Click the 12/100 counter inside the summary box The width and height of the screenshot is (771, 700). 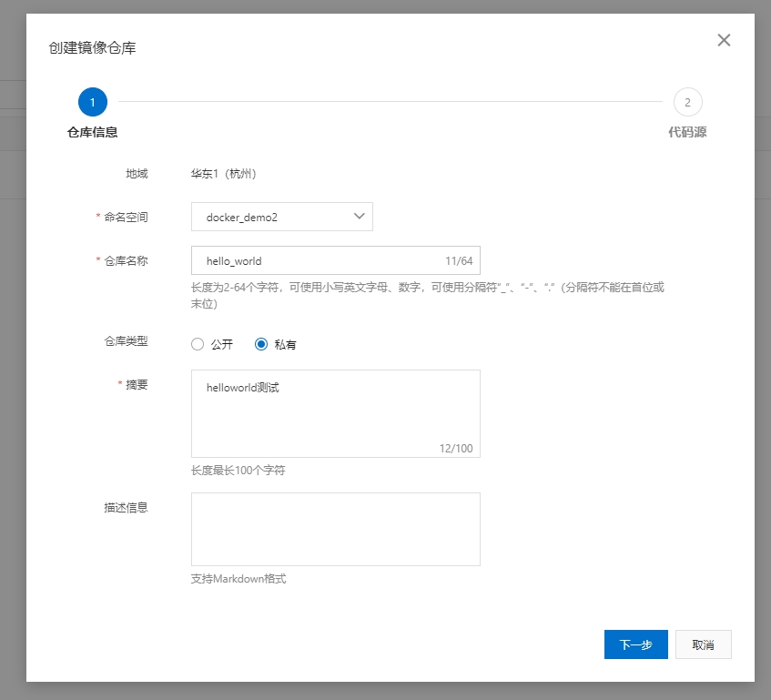[457, 446]
